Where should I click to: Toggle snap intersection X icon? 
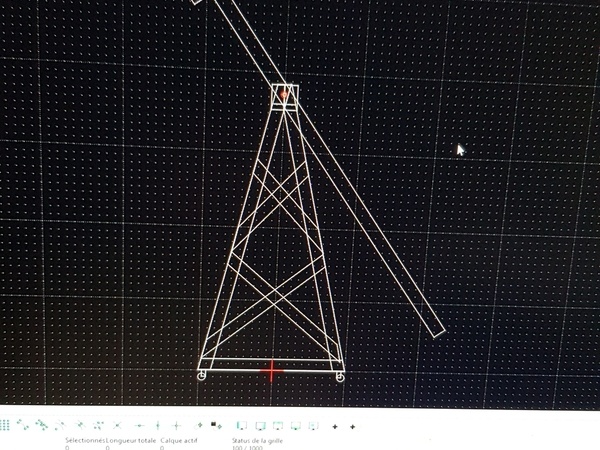(x=117, y=426)
